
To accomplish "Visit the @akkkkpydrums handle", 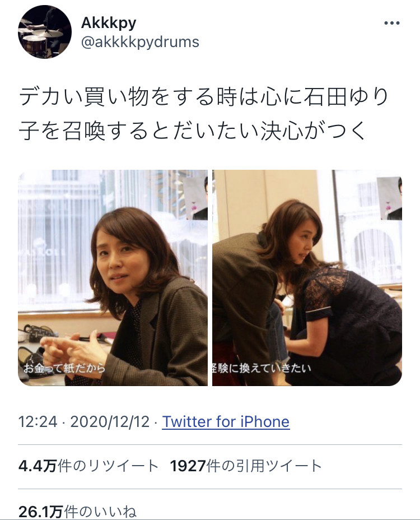I will pos(140,42).
